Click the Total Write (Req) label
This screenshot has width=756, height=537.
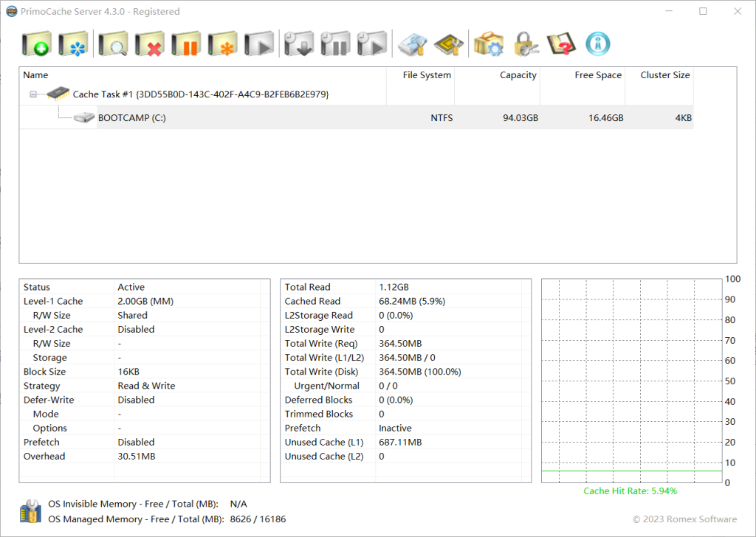coord(321,344)
